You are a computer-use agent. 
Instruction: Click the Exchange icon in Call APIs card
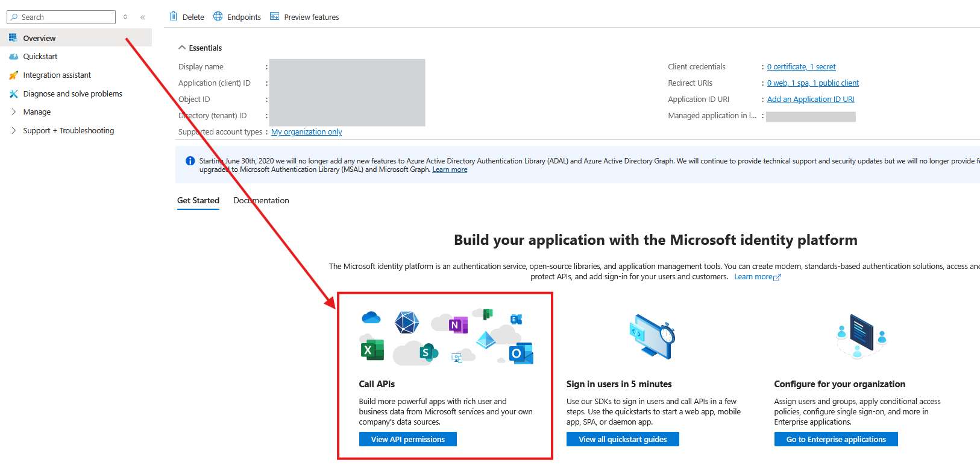[517, 319]
